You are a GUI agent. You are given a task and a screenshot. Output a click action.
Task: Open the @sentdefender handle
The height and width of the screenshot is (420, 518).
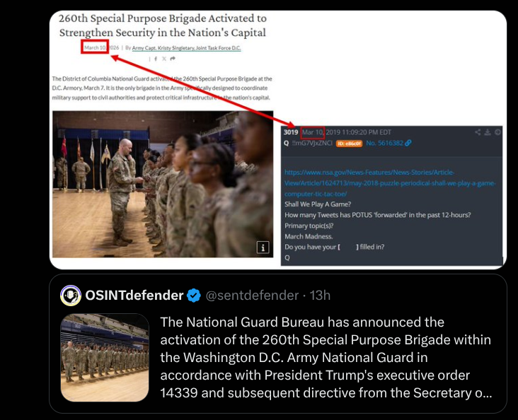252,295
